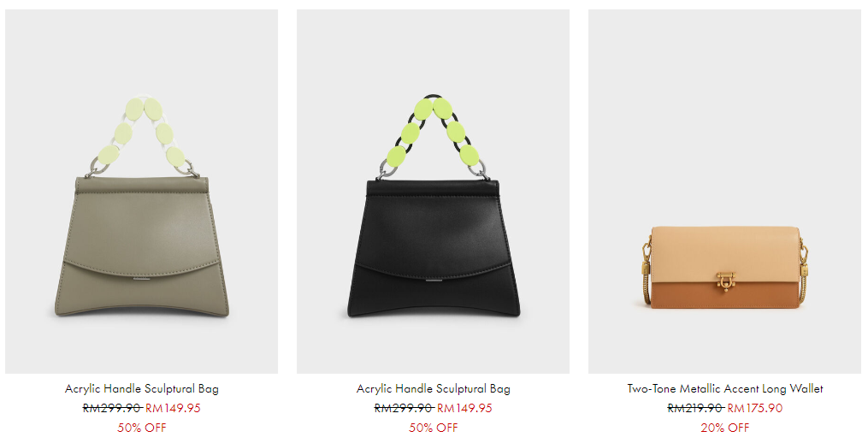Click struck-through RM299.90 under the black bag
868x443 pixels.
(x=404, y=408)
